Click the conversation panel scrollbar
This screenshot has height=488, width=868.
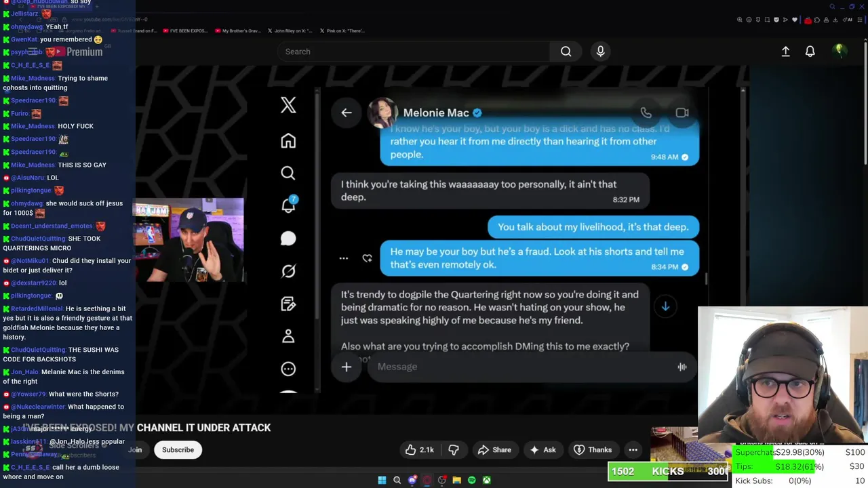coord(707,279)
